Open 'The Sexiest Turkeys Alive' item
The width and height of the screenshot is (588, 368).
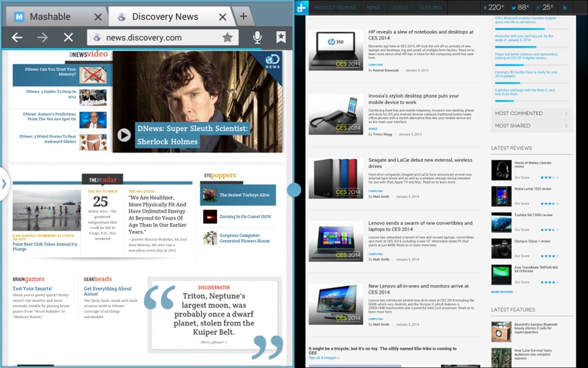tap(238, 195)
